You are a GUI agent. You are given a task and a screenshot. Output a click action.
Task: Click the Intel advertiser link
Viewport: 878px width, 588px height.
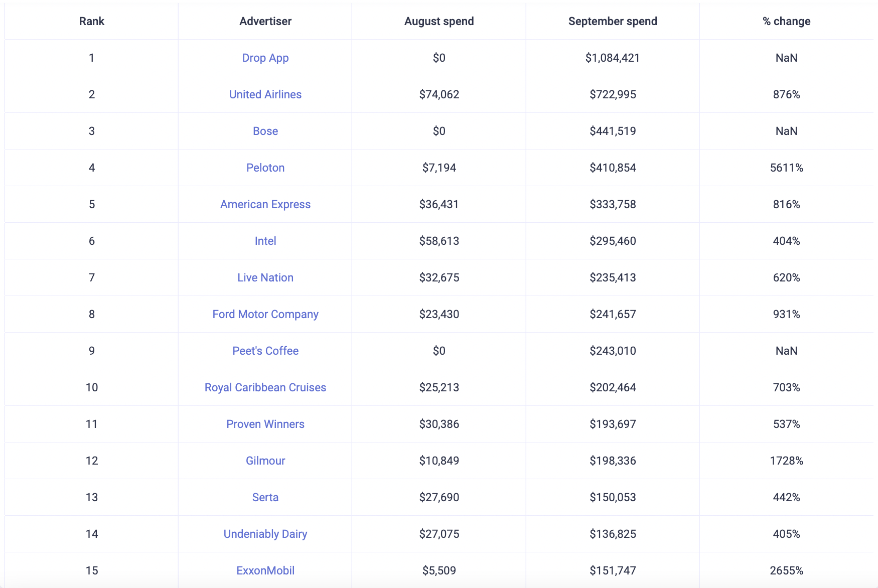click(265, 241)
